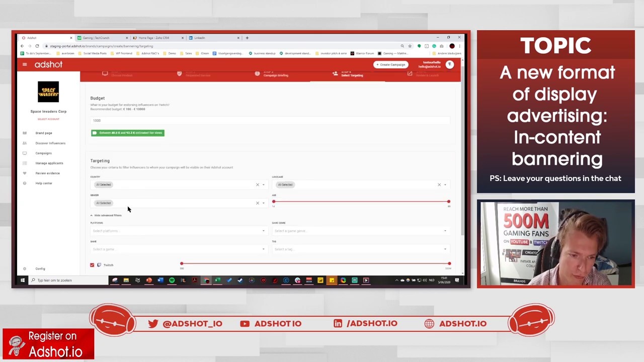Expand the Country dropdown
Viewport: 644px width, 362px height.
[263, 185]
